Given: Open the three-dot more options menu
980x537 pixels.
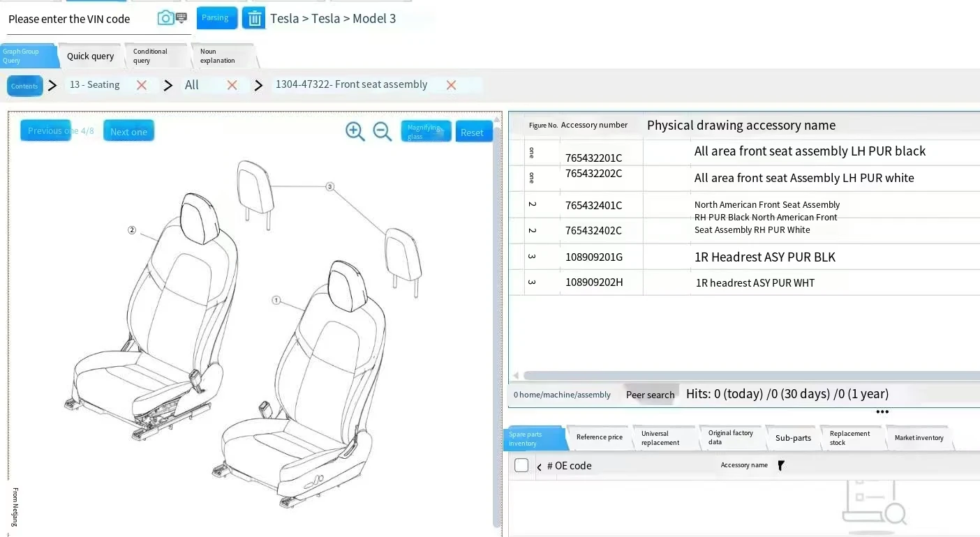Looking at the screenshot, I should coord(882,412).
